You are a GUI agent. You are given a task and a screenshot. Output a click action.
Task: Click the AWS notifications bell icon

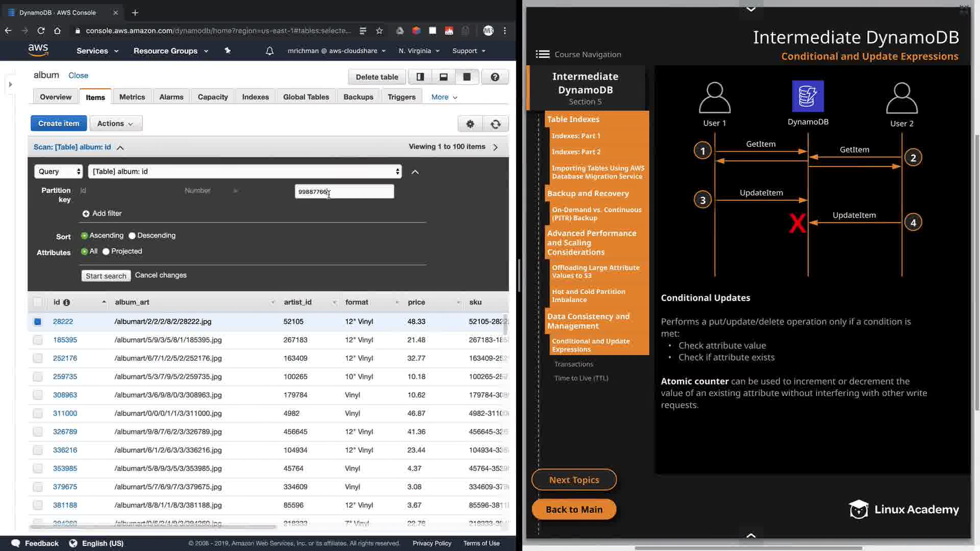coord(269,51)
